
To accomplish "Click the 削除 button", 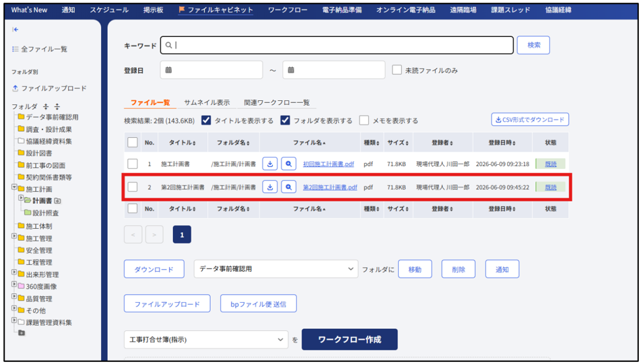I will (459, 269).
